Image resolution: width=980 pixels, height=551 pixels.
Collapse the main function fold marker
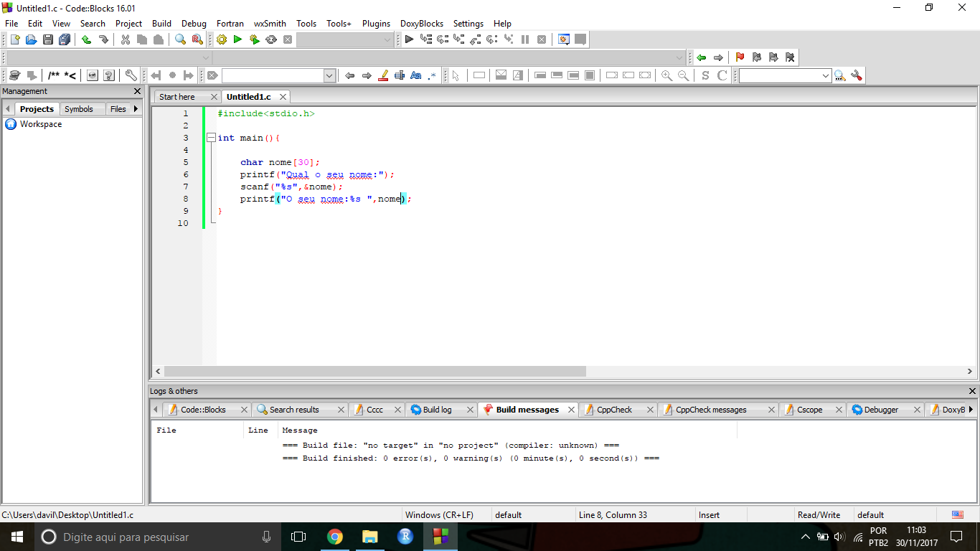211,138
